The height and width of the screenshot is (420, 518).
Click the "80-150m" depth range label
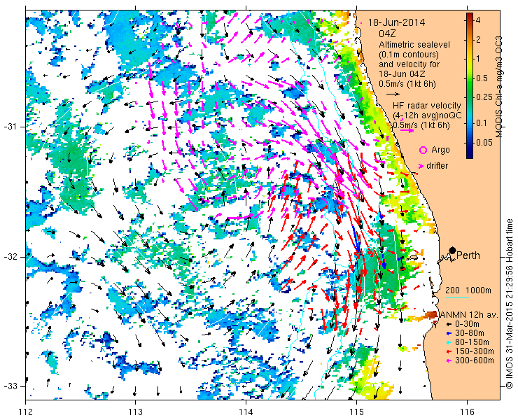pyautogui.click(x=472, y=342)
